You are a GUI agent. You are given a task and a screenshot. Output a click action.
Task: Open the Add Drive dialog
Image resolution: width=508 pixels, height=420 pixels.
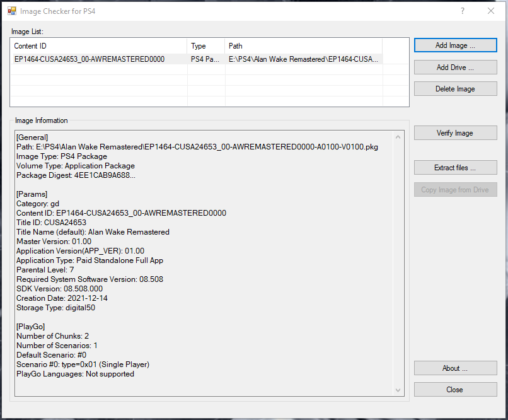(455, 67)
